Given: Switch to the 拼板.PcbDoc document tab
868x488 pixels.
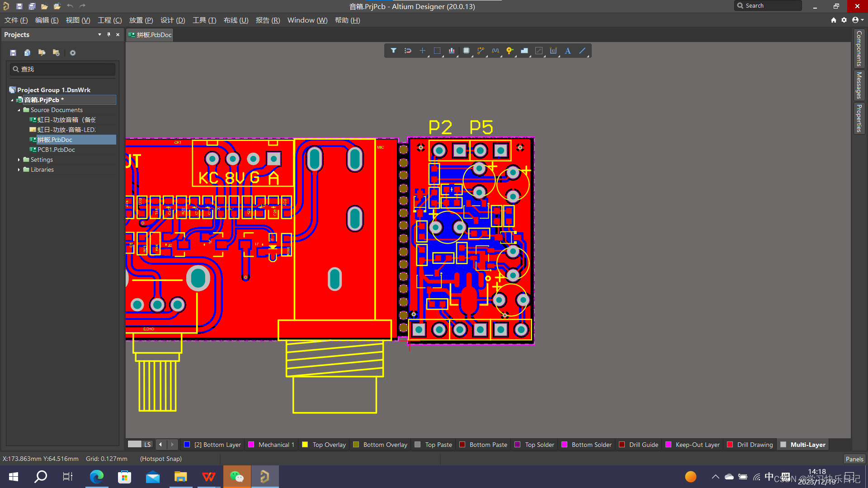Looking at the screenshot, I should point(150,34).
